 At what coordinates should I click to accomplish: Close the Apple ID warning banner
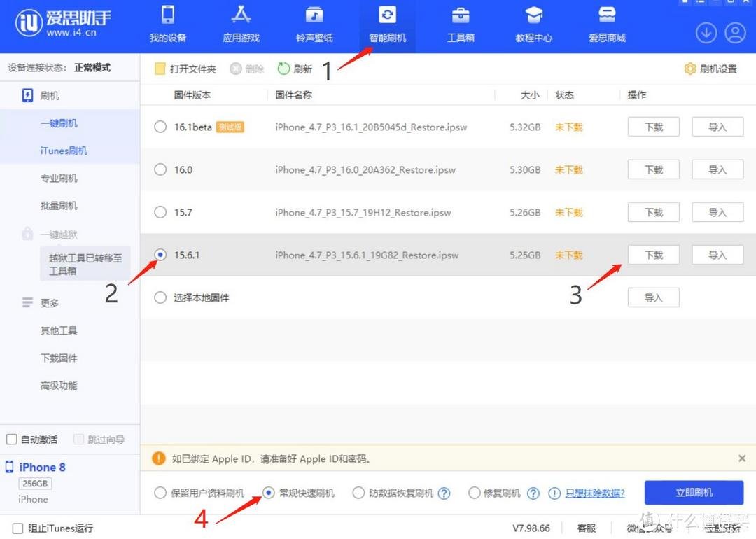pyautogui.click(x=742, y=458)
